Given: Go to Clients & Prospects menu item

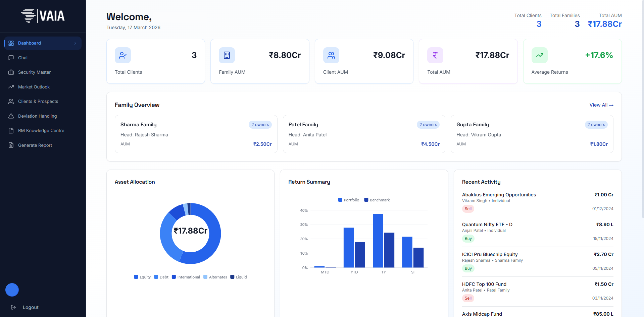Looking at the screenshot, I should coord(38,102).
